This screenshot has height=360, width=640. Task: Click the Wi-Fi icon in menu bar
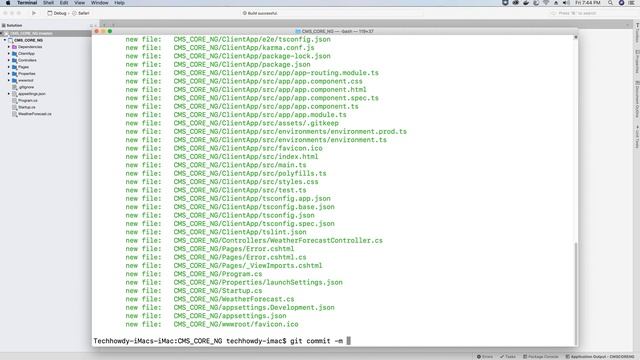(x=546, y=3)
